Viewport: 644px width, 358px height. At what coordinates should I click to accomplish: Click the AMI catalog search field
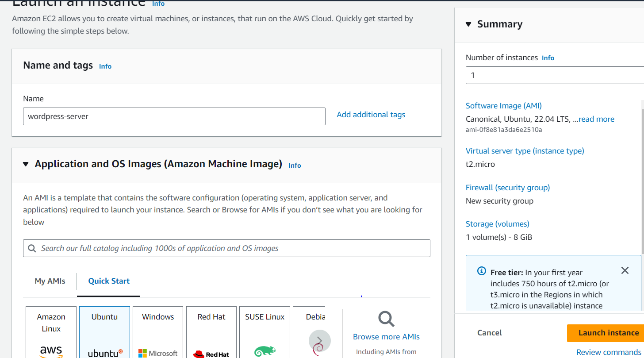click(226, 248)
